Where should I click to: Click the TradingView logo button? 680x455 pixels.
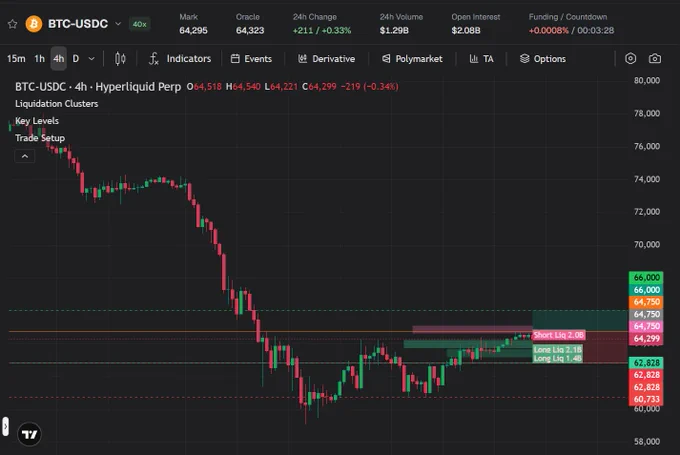pos(29,434)
